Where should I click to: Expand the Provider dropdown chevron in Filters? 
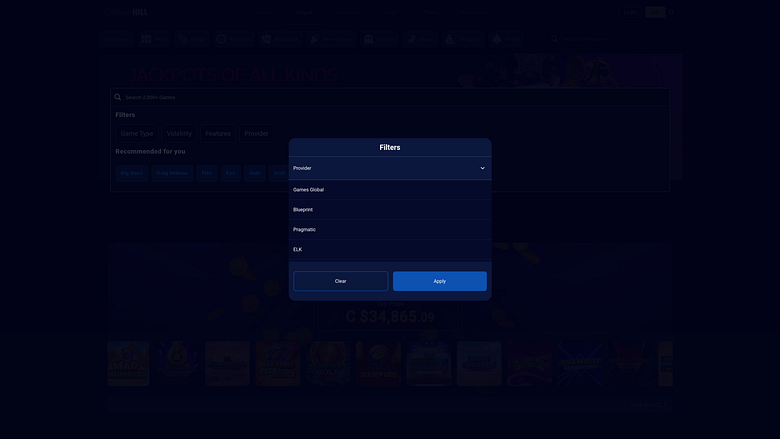point(482,168)
